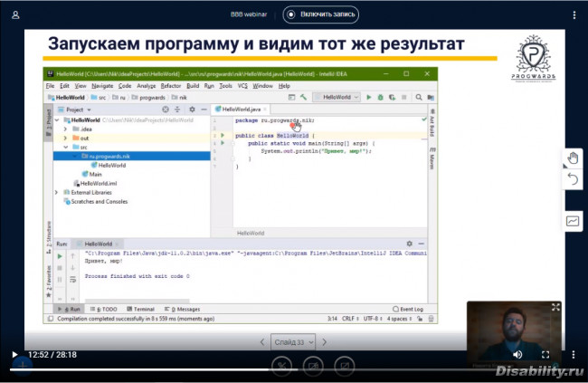Click Run with Coverage icon
Screen dimensions: 588x383
(x=392, y=97)
